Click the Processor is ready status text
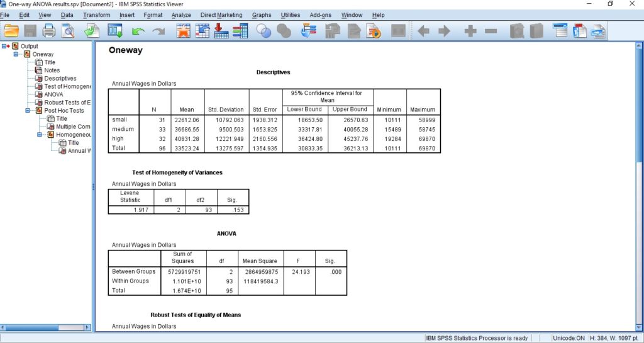 point(477,338)
